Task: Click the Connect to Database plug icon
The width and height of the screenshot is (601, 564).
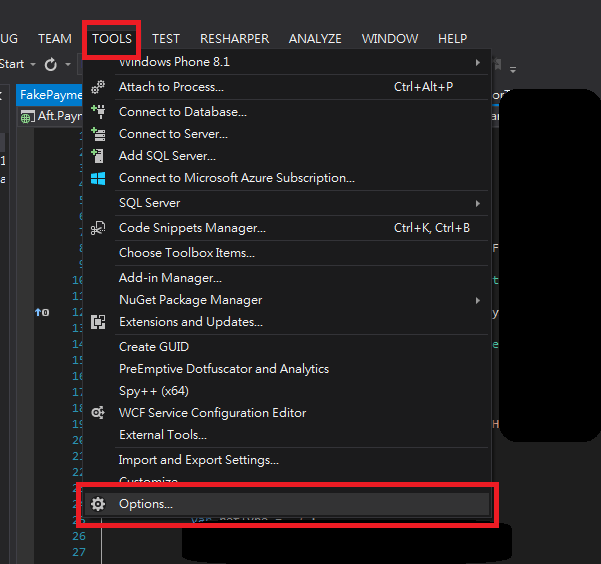Action: [x=98, y=112]
